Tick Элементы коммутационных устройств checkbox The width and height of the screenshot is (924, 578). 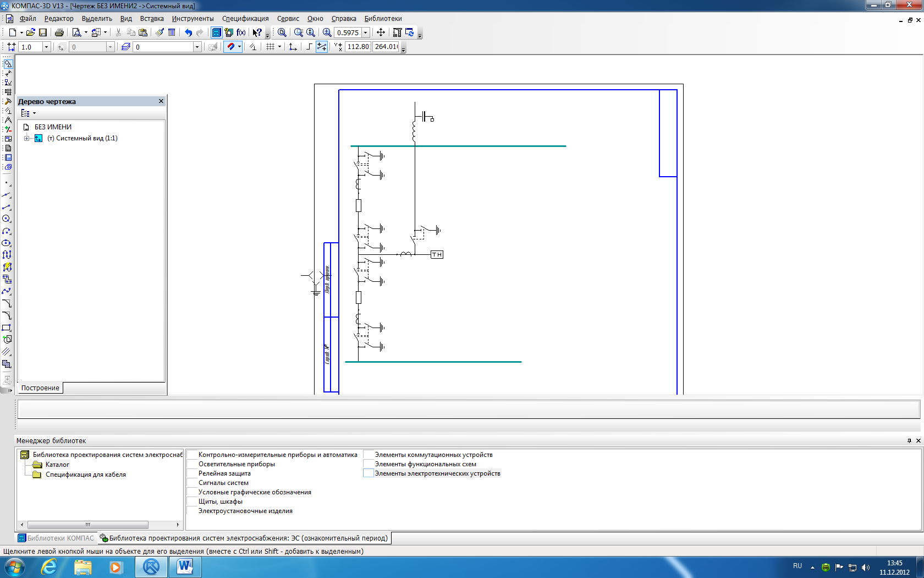pos(369,455)
